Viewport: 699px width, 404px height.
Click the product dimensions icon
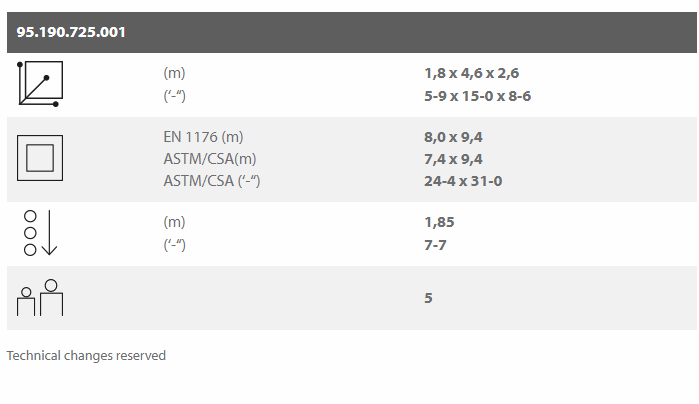pos(40,84)
